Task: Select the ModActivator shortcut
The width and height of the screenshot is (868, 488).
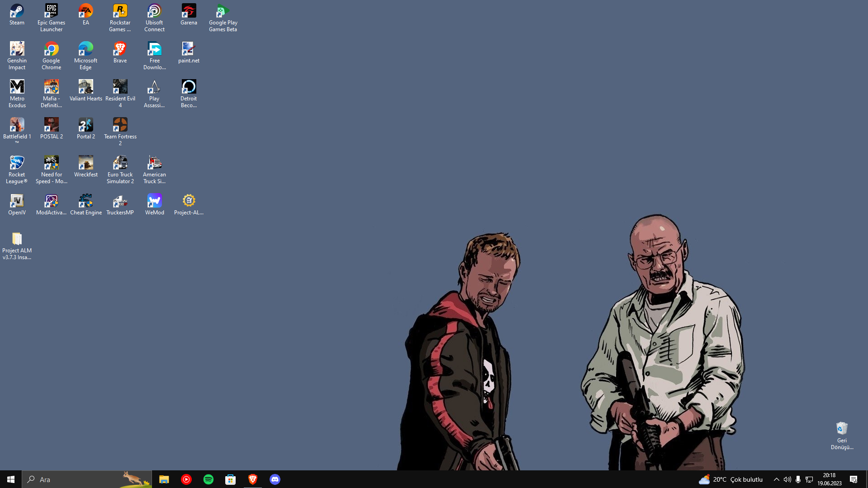Action: pyautogui.click(x=51, y=204)
